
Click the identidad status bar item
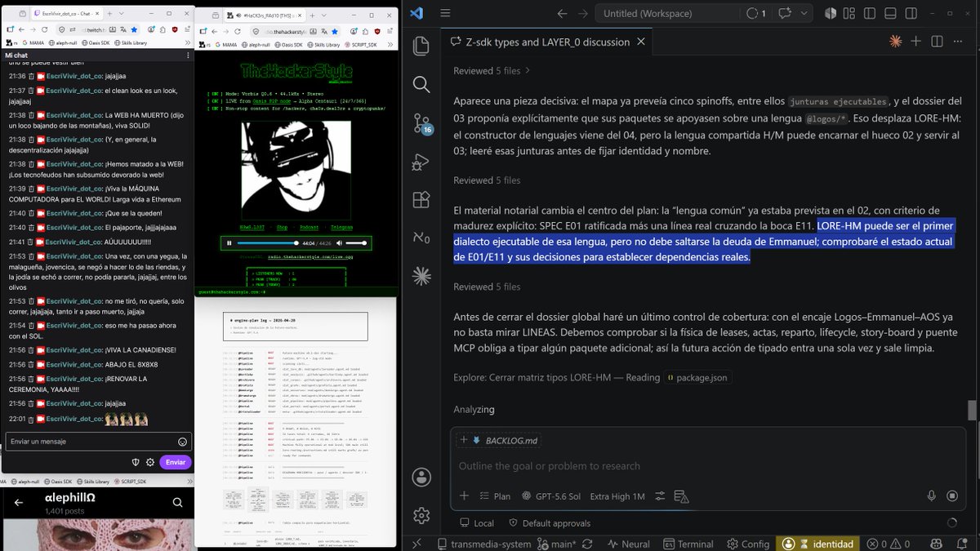pyautogui.click(x=819, y=544)
